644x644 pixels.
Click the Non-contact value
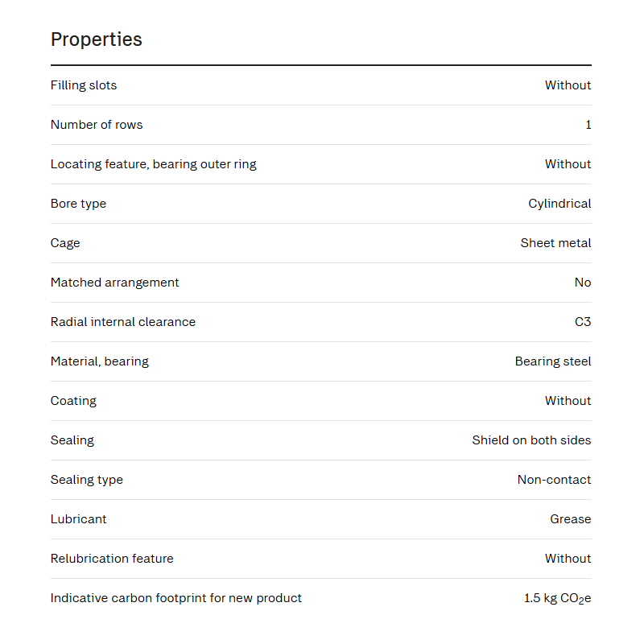(554, 479)
